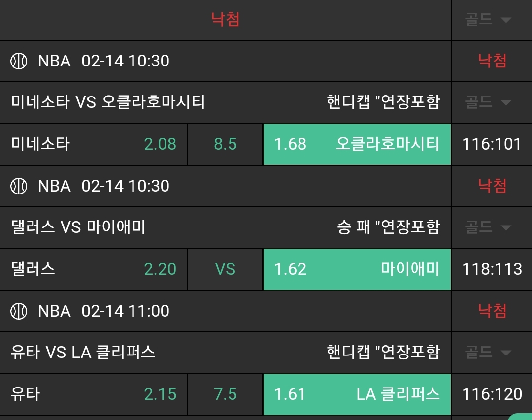Tap the red 낙첨 label at top center
The width and height of the screenshot is (532, 420).
click(226, 20)
